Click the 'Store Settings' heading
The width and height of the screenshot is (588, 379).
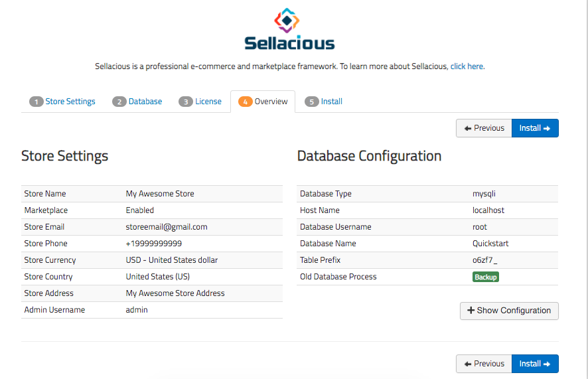[64, 156]
